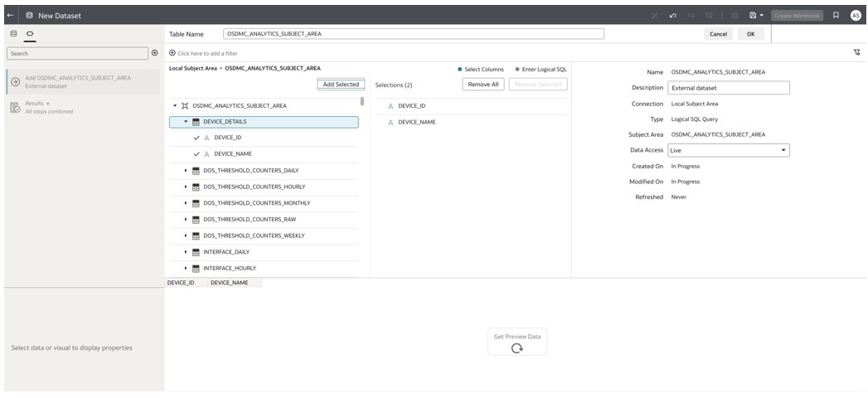Click the Local Subject Area breadcrumb

[x=192, y=69]
